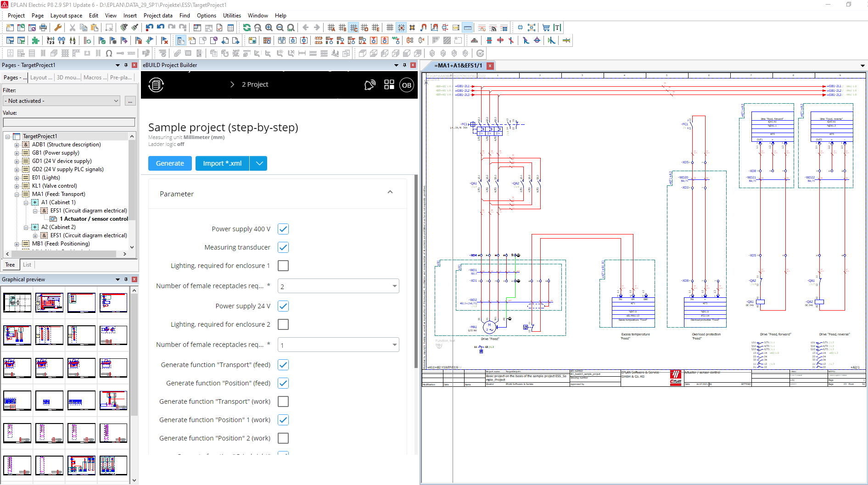The height and width of the screenshot is (485, 868).
Task: Open the female receptacles count dropdown showing 2
Action: click(394, 285)
